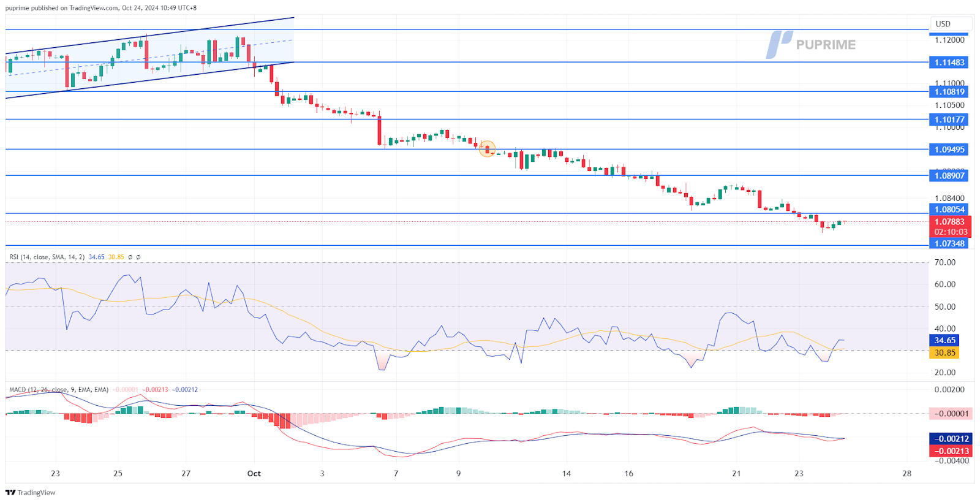Click the RSI 50.00 axis level
This screenshot has height=502, width=980.
944,306
